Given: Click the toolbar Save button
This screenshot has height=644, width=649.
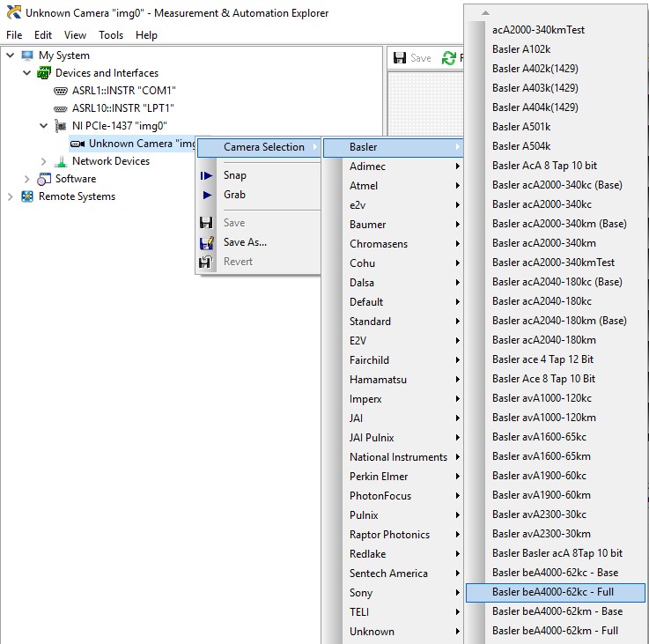Looking at the screenshot, I should [412, 58].
